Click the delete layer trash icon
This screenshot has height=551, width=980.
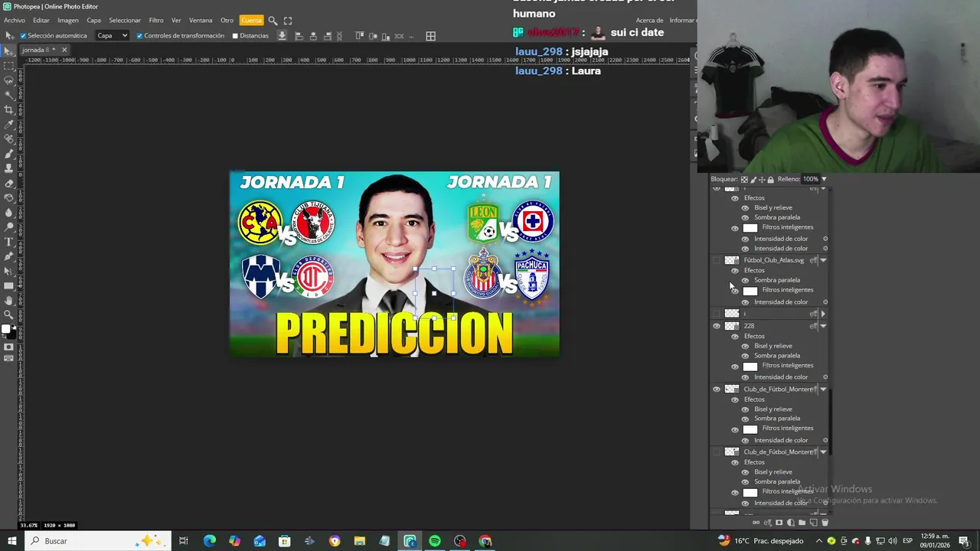825,523
